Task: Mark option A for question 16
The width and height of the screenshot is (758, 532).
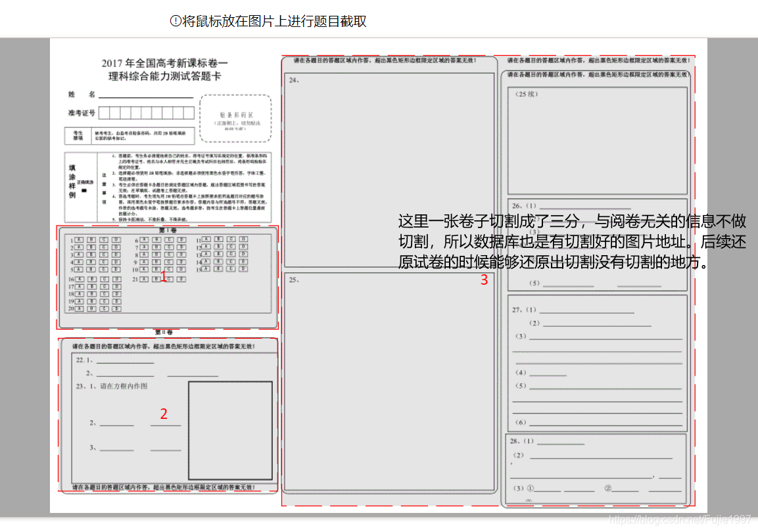Action: tap(80, 279)
